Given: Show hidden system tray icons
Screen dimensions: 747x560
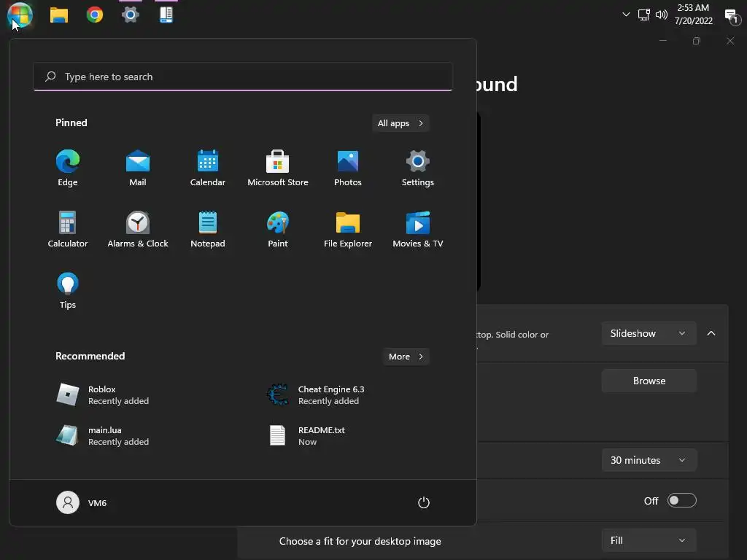Looking at the screenshot, I should (x=626, y=15).
